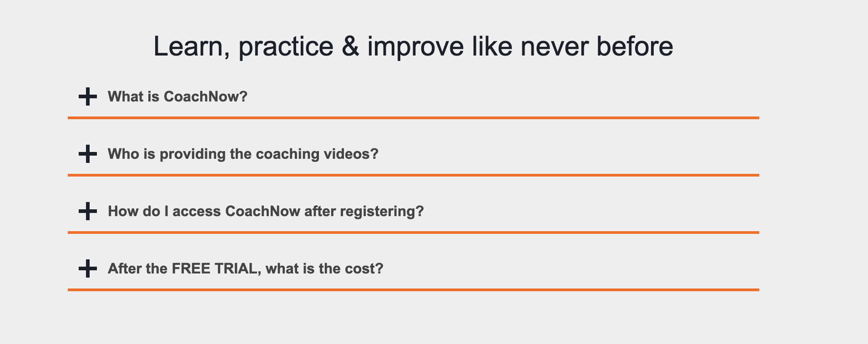Open the answer for "Who is providing the coaching videos?"
868x344 pixels.
tap(242, 154)
